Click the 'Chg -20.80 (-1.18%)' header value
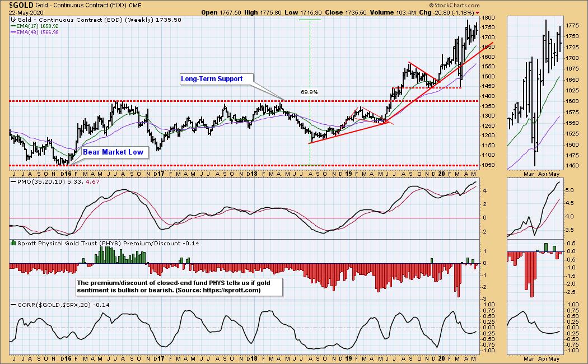This screenshot has height=364, width=588. pyautogui.click(x=446, y=12)
